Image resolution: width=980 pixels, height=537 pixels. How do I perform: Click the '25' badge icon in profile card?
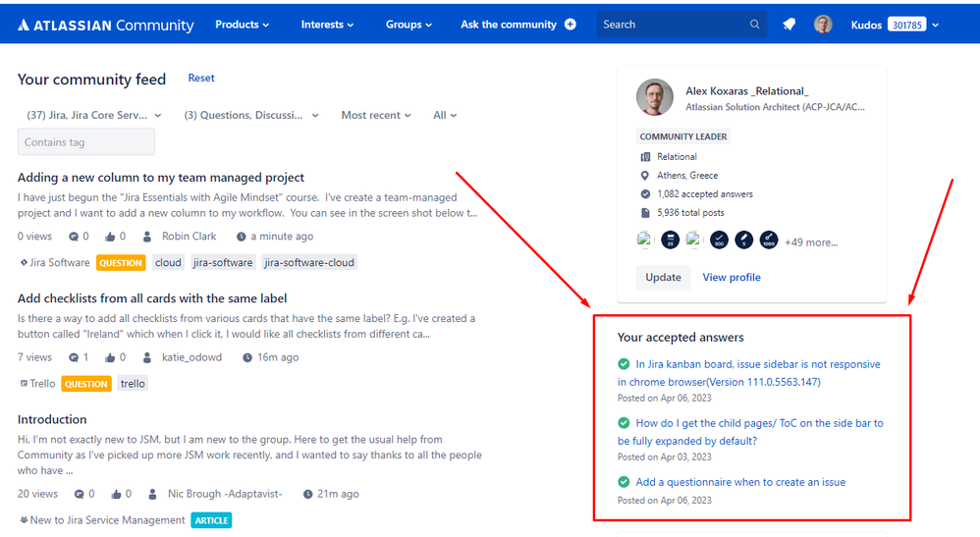pyautogui.click(x=670, y=240)
